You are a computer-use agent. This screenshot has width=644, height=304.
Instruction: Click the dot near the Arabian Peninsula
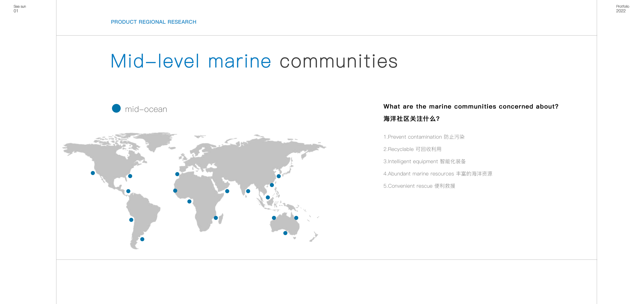227,191
